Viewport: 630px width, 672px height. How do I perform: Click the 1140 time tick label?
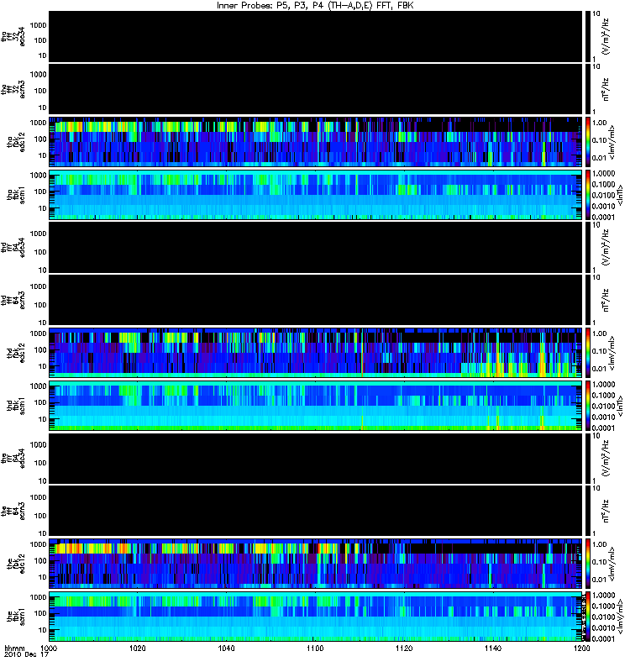[x=493, y=648]
